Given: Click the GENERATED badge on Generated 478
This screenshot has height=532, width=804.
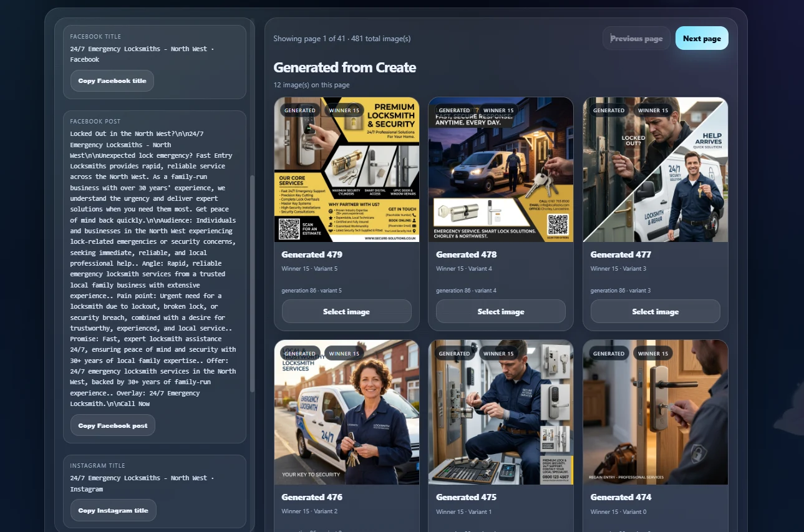Looking at the screenshot, I should pos(455,110).
